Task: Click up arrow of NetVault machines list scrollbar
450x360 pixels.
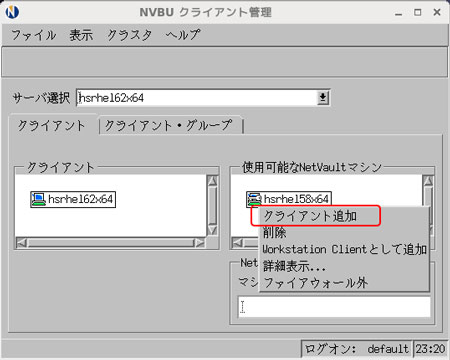Action: (x=428, y=181)
